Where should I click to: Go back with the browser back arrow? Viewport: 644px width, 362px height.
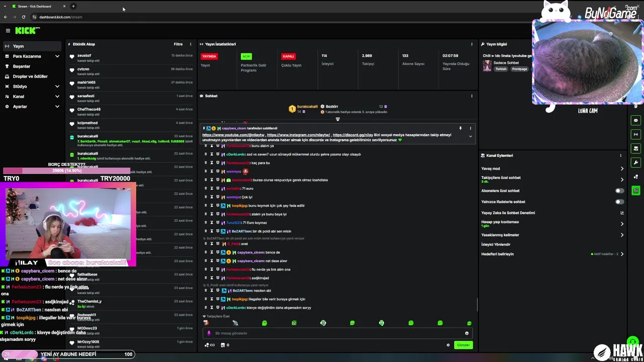point(6,17)
